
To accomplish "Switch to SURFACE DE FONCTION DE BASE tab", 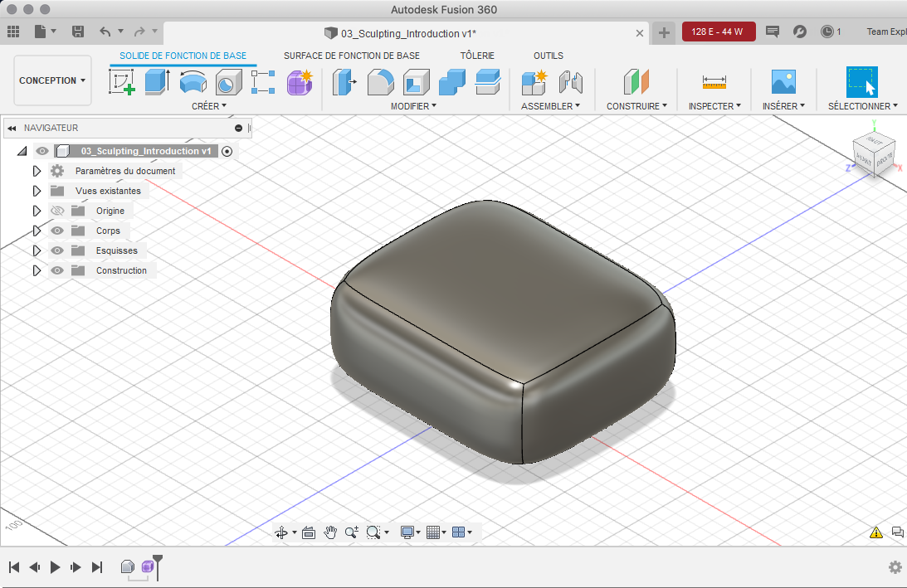I will pos(352,56).
